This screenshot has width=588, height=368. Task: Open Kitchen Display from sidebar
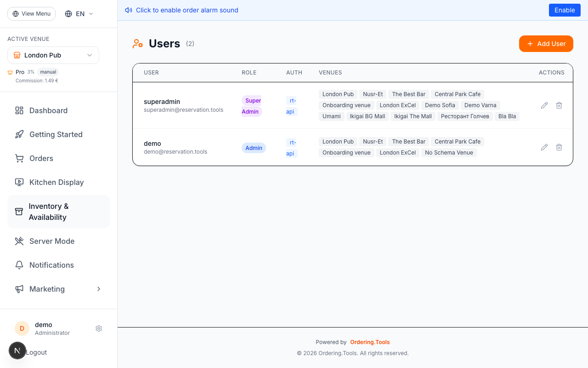click(x=56, y=182)
